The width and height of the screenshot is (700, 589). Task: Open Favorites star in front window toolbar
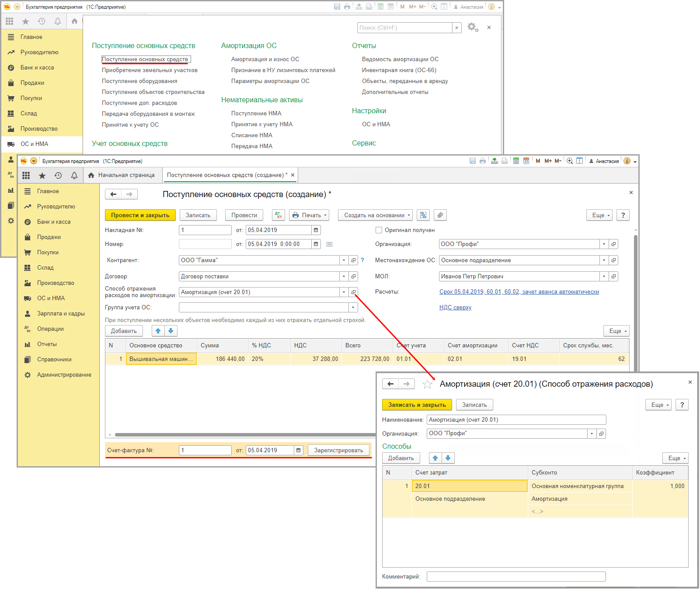[42, 175]
